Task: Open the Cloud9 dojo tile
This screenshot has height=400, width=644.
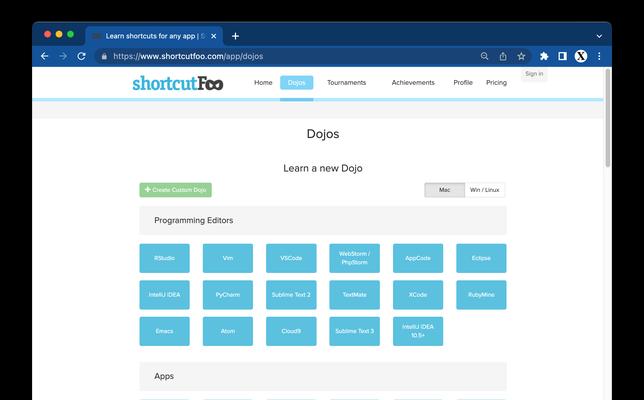Action: (x=291, y=331)
